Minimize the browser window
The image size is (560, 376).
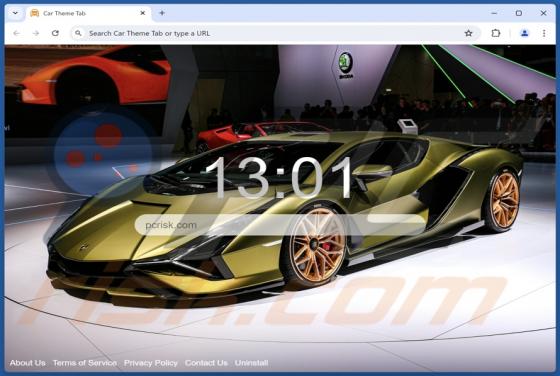pos(494,13)
